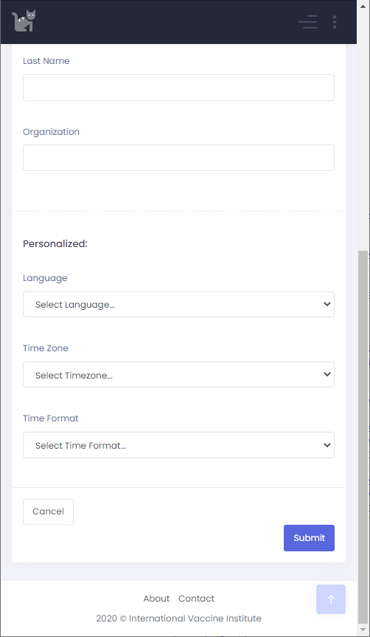This screenshot has height=637, width=370.
Task: Open the Contact footer link
Action: click(196, 598)
